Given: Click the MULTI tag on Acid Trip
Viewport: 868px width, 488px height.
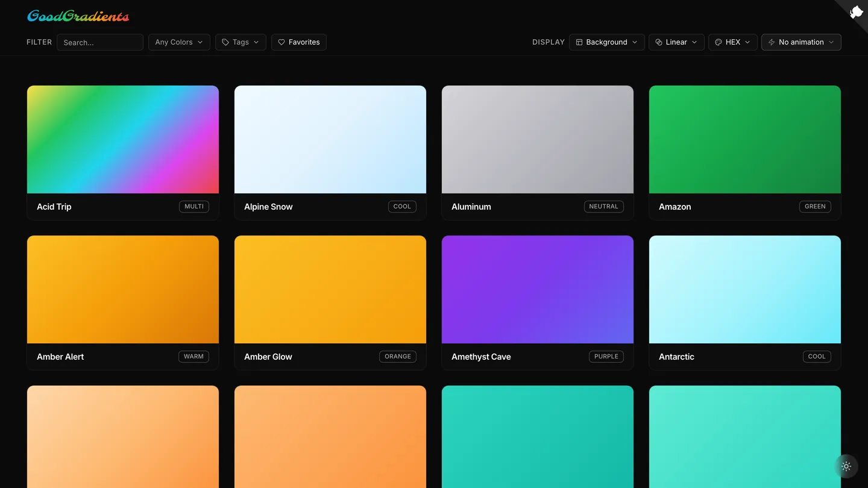Looking at the screenshot, I should click(x=194, y=207).
